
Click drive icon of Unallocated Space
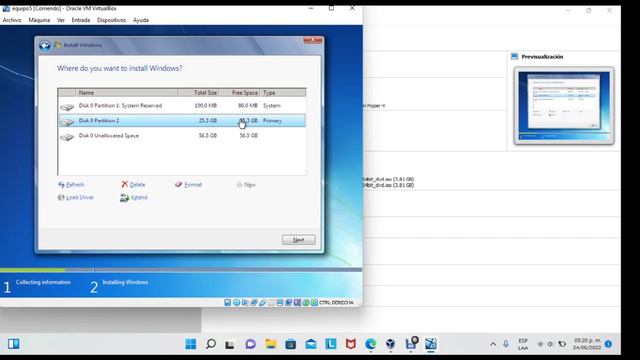tap(67, 137)
